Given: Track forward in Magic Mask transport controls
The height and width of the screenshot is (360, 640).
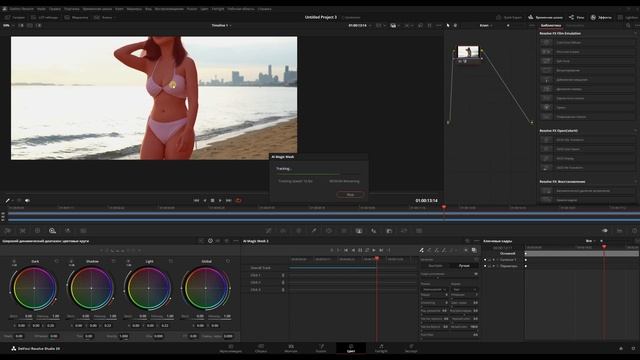Looking at the screenshot, I should coord(374,250).
